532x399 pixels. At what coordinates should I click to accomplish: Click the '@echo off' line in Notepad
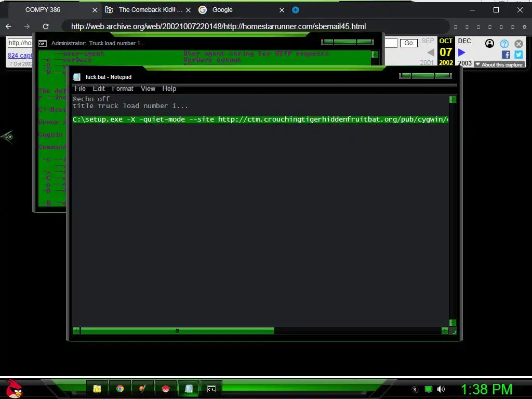tap(91, 99)
